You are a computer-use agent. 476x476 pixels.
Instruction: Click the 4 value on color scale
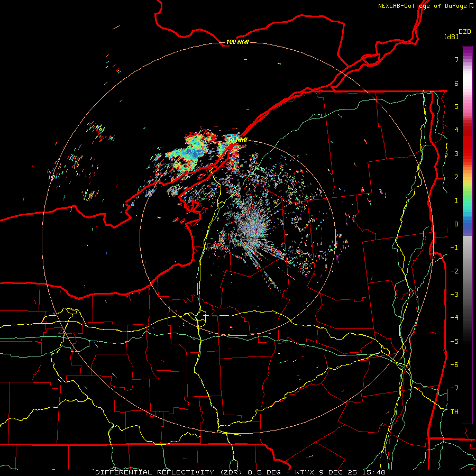pyautogui.click(x=456, y=130)
